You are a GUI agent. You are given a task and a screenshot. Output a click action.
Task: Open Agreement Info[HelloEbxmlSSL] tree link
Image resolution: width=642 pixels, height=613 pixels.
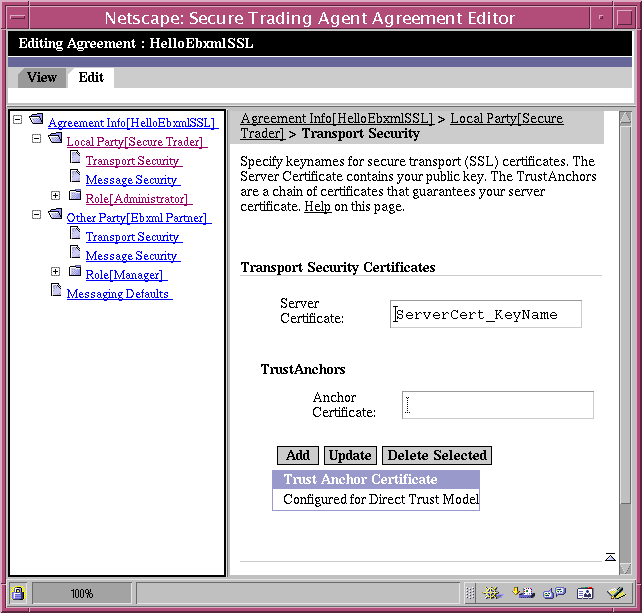(133, 123)
